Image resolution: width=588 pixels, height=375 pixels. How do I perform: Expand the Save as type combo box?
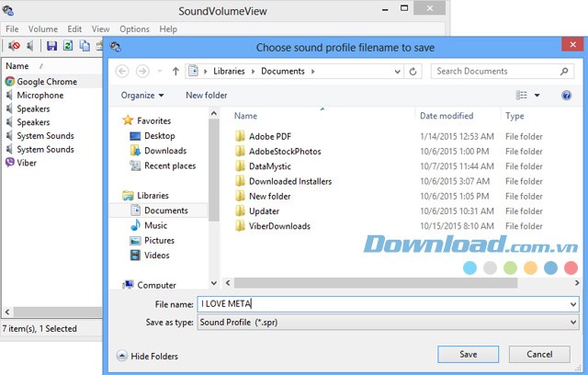tap(572, 323)
